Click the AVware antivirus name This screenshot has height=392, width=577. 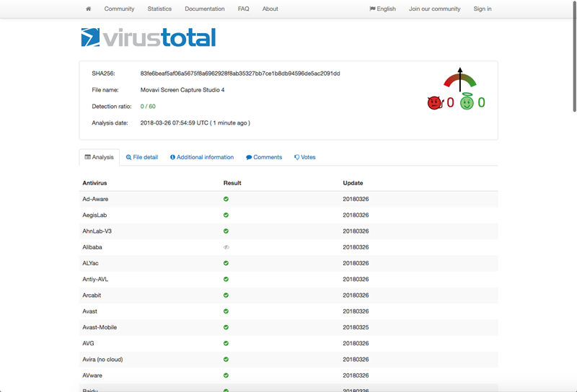click(92, 375)
